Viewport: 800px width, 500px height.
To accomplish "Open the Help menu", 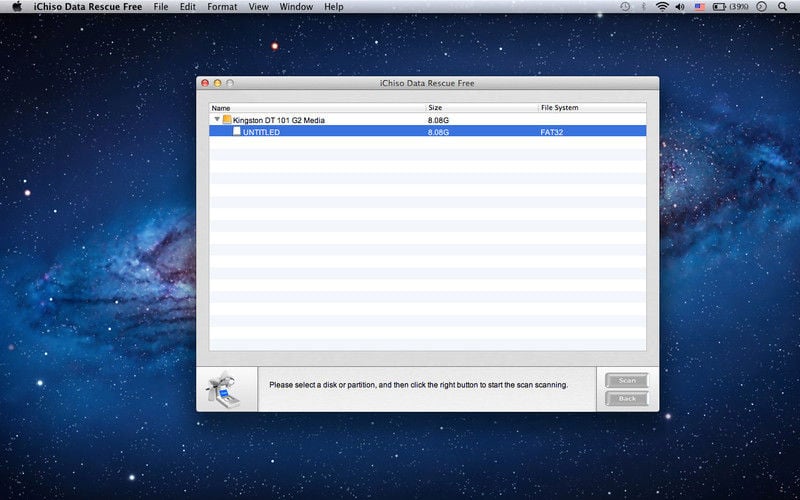I will coord(334,7).
